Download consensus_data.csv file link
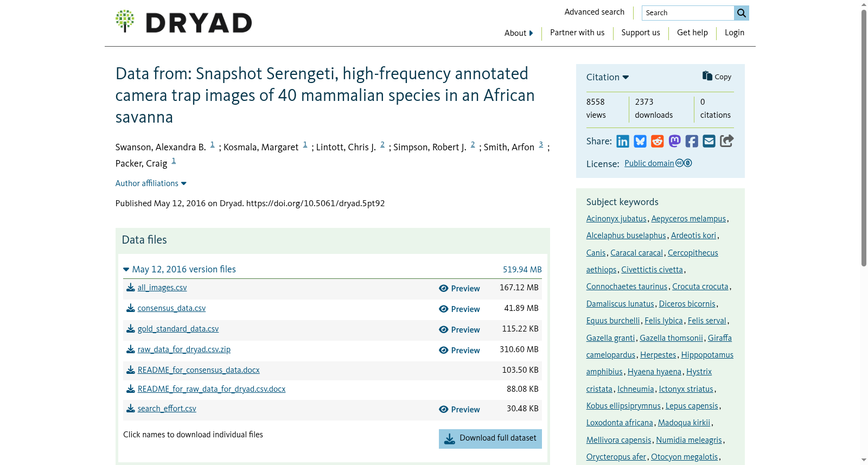The height and width of the screenshot is (465, 868). click(171, 308)
